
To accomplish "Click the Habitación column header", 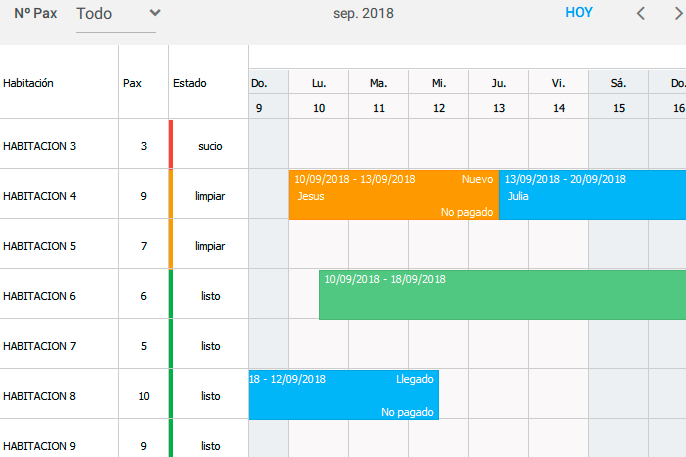I will (29, 83).
